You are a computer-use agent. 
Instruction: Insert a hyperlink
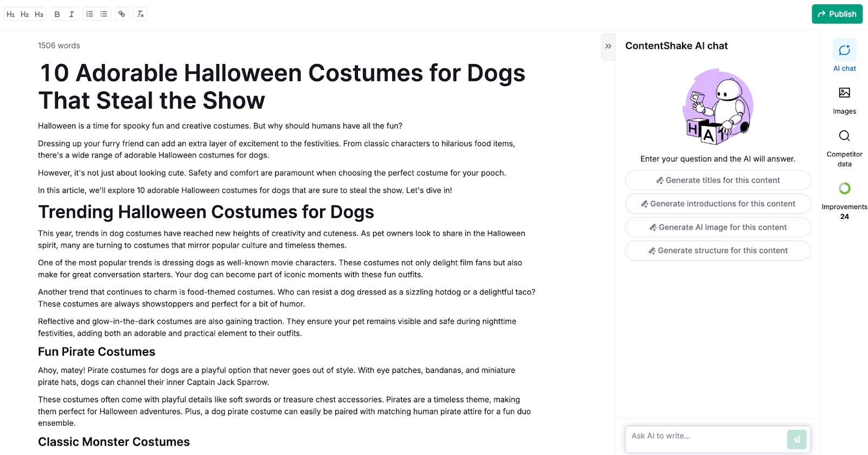click(122, 14)
